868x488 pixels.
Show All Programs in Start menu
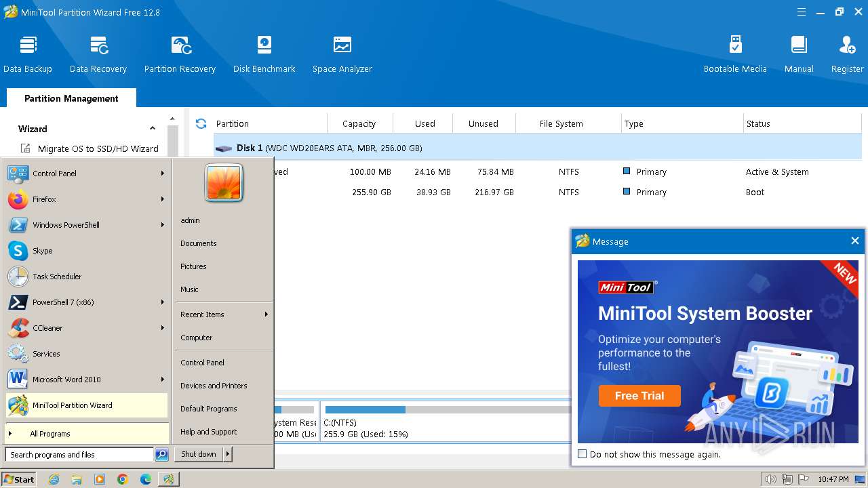86,434
